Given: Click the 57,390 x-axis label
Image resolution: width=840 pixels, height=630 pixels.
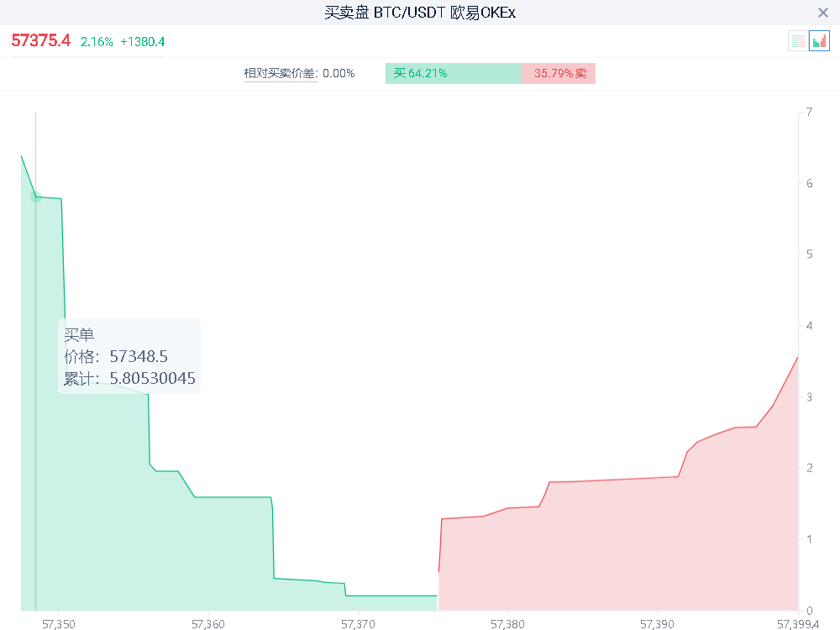Looking at the screenshot, I should 657,623.
